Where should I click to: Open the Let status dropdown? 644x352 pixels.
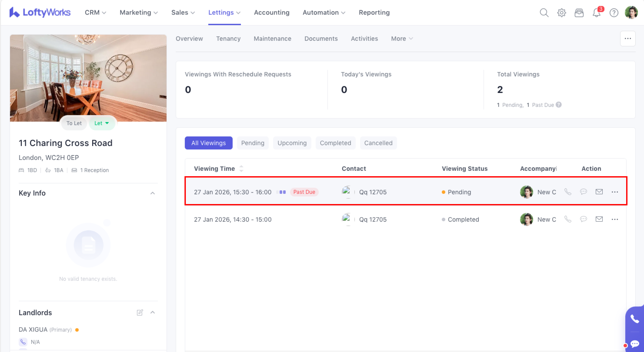coord(102,123)
